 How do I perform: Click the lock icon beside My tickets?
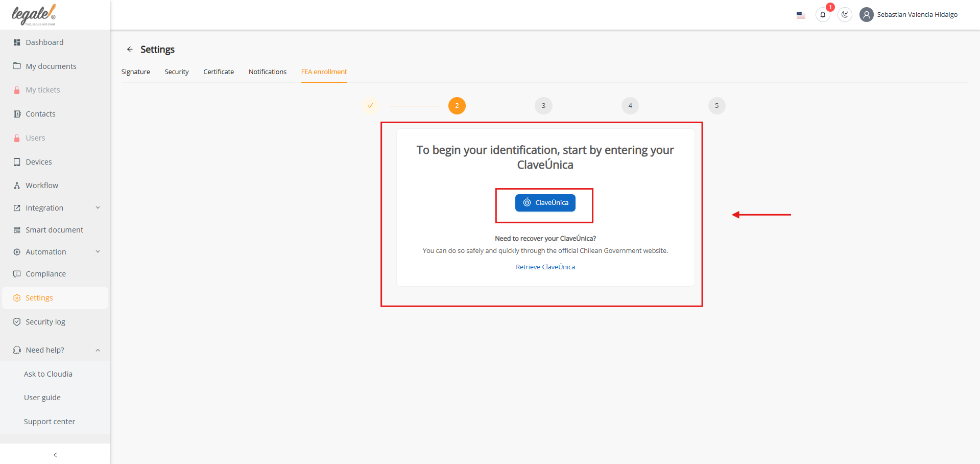(17, 90)
